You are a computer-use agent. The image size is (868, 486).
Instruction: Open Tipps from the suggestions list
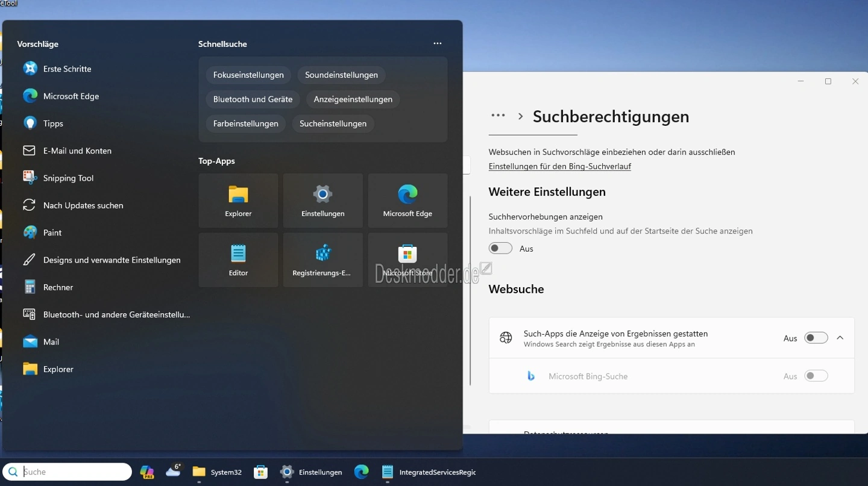tap(53, 123)
